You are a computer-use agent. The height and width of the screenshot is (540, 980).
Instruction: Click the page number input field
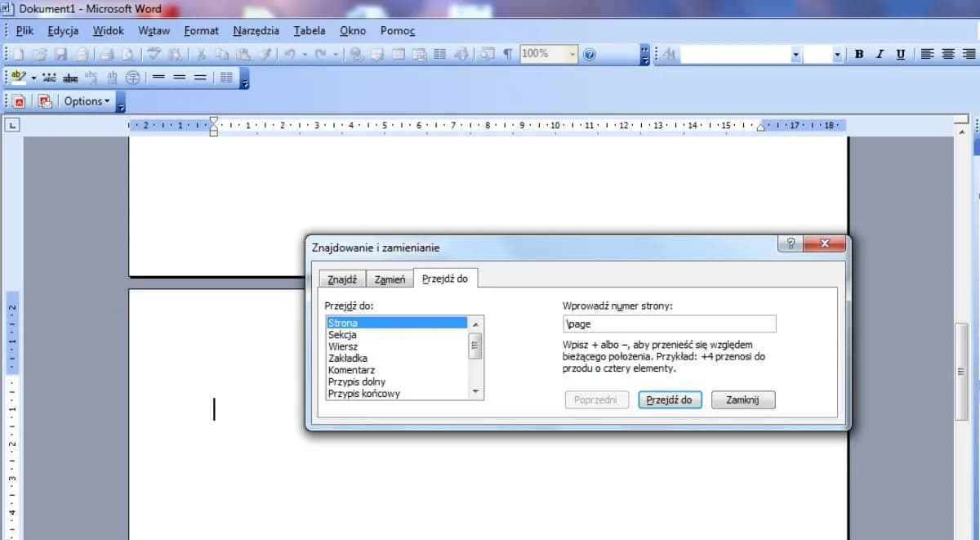669,324
